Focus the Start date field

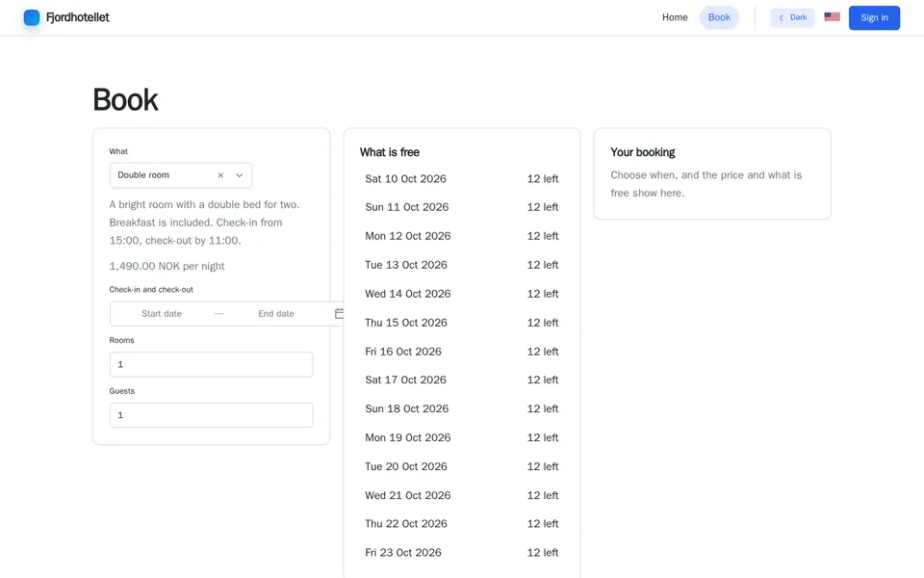tap(162, 314)
